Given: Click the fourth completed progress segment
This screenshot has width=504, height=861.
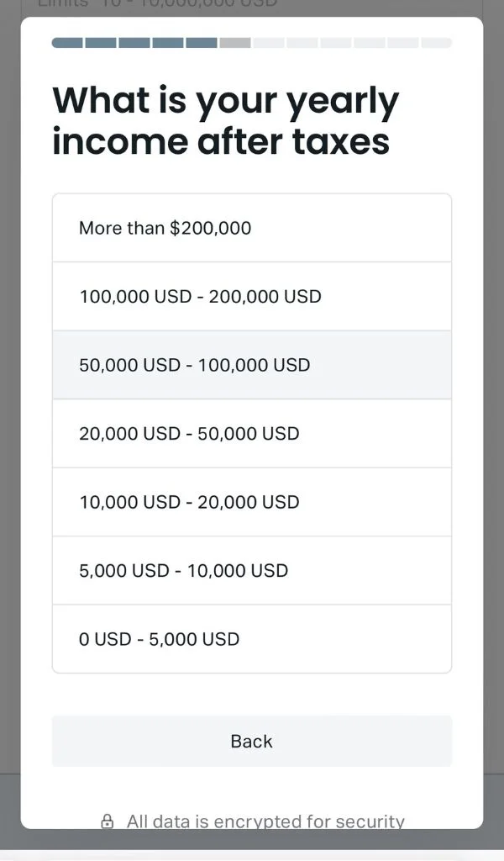Looking at the screenshot, I should [x=168, y=43].
